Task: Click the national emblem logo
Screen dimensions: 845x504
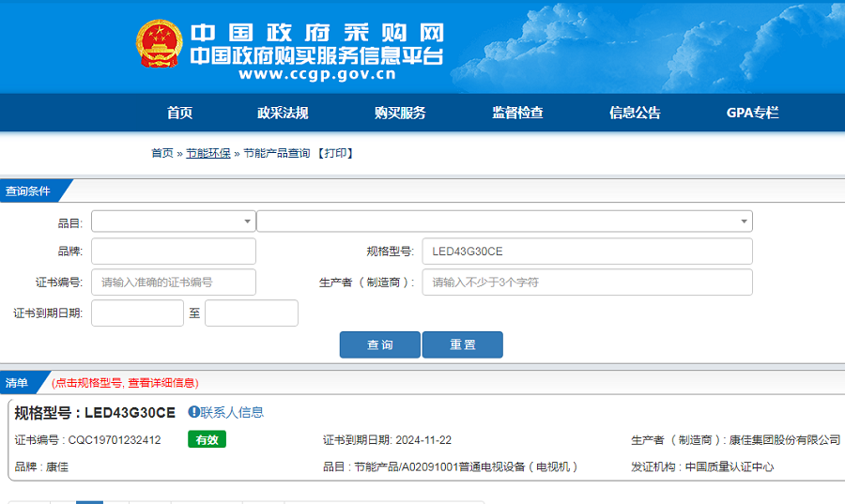Action: [159, 43]
